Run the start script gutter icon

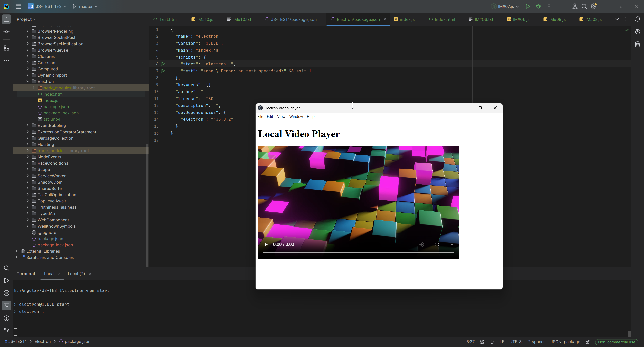pyautogui.click(x=163, y=64)
